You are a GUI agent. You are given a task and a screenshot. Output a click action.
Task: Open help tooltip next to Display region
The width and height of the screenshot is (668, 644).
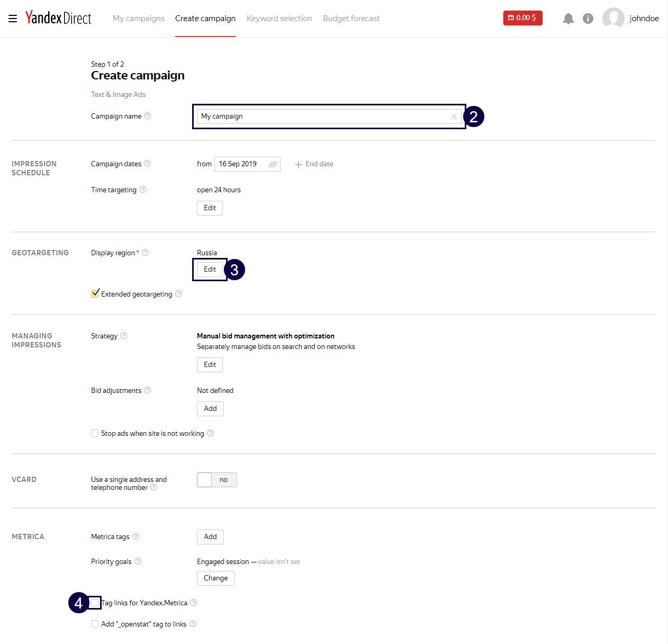(x=145, y=253)
